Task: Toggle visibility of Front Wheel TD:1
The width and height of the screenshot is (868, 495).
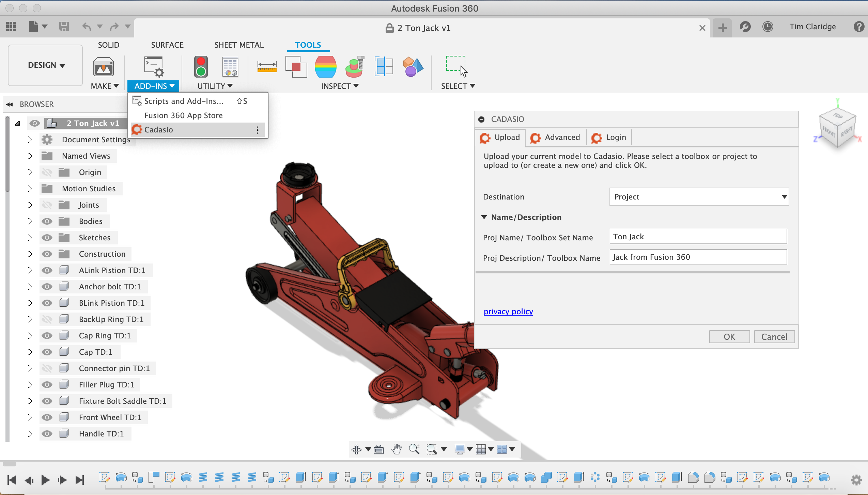Action: coord(47,417)
